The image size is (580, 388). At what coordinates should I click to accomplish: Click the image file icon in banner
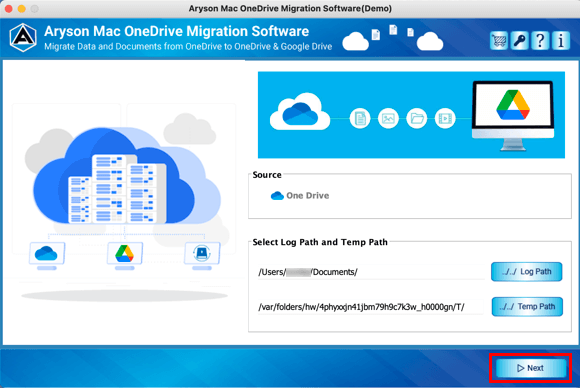[x=388, y=118]
